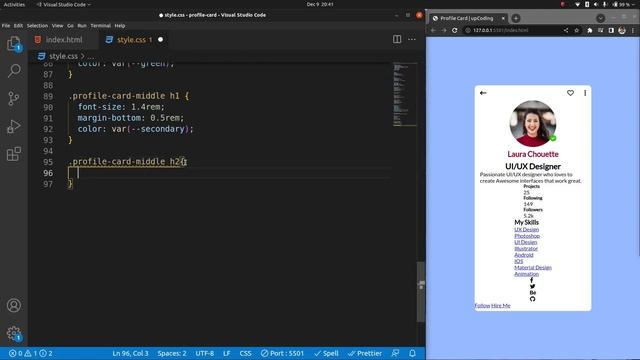Click the back arrow on the profile card
Screen dimensions: 640x360
pyautogui.click(x=483, y=93)
